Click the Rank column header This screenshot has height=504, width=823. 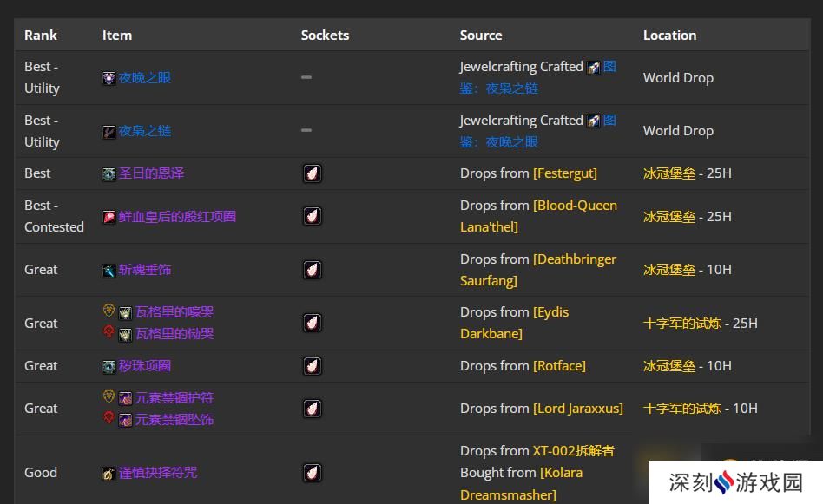pos(41,36)
